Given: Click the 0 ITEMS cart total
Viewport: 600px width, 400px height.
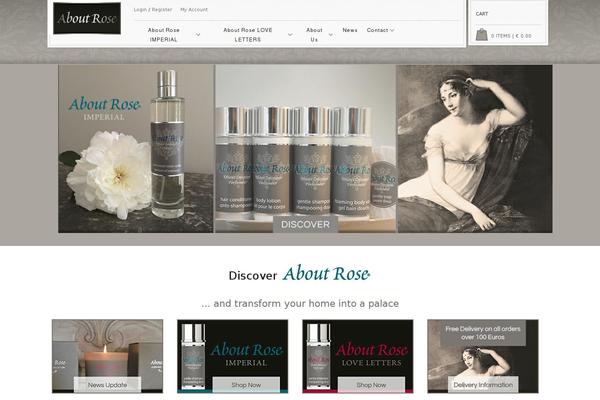Looking at the screenshot, I should pyautogui.click(x=511, y=36).
